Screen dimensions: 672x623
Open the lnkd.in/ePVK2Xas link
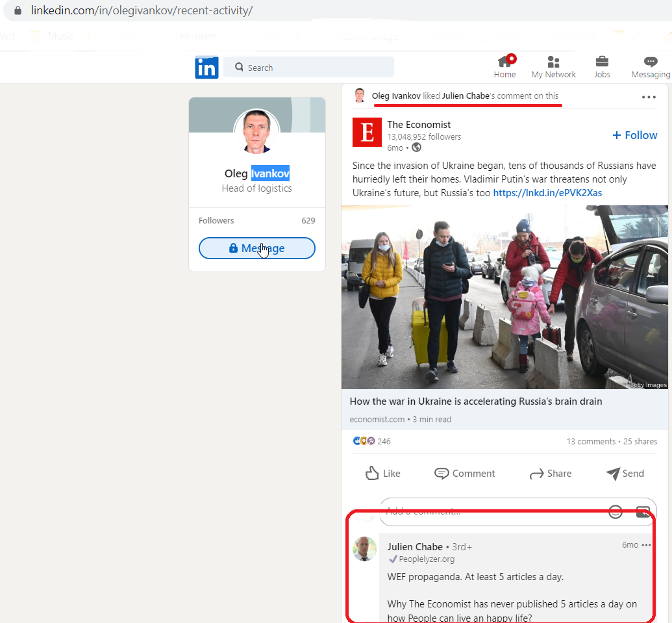[547, 193]
